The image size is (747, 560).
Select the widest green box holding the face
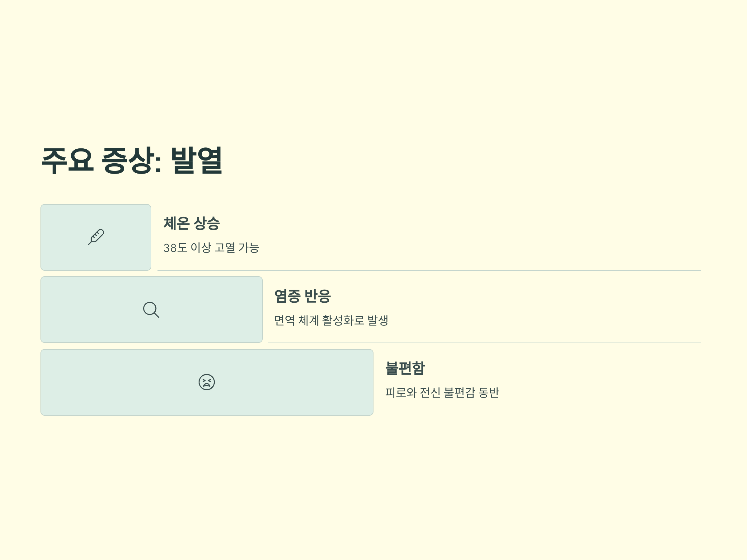coord(207,382)
